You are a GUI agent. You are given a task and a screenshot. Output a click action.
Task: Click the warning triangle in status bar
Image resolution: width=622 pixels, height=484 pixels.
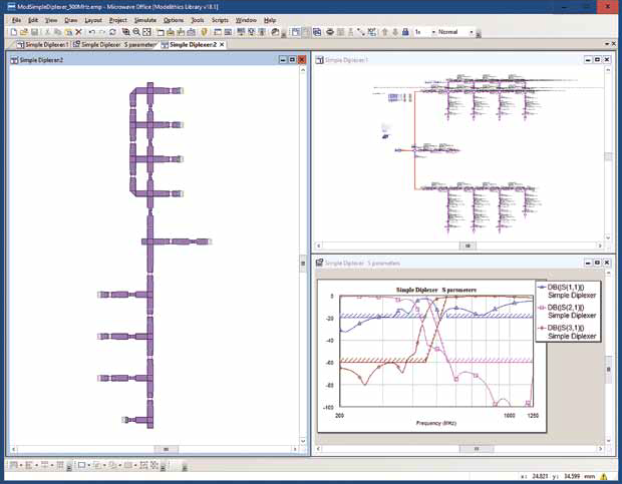tap(604, 478)
